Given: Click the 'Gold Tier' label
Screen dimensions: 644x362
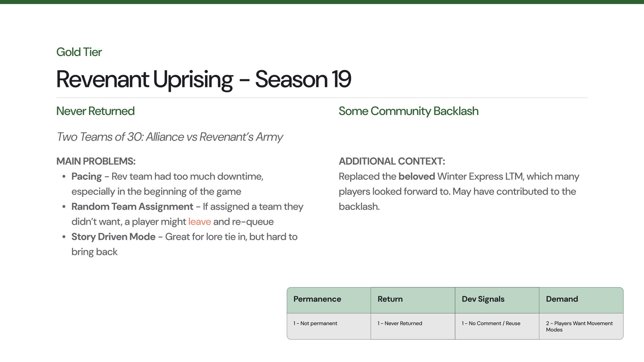Looking at the screenshot, I should (79, 52).
